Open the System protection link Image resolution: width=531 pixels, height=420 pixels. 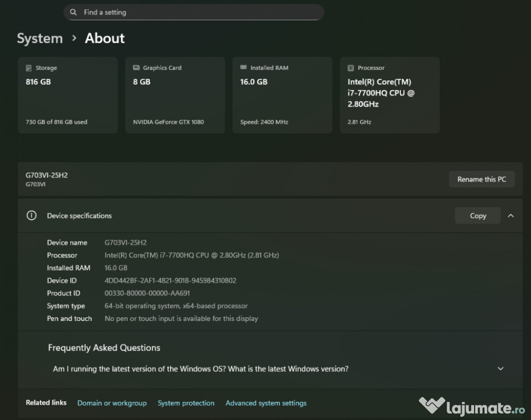click(x=186, y=403)
